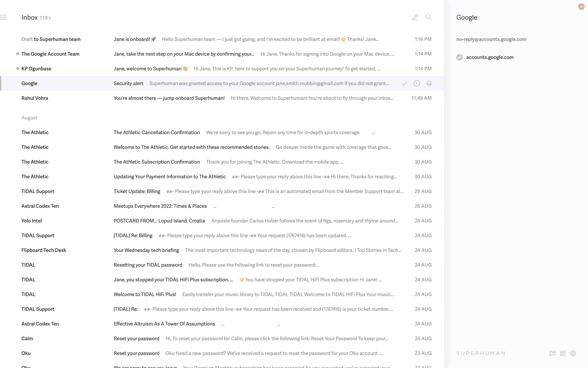Open Resetting your TIDAL password email

[x=148, y=265]
